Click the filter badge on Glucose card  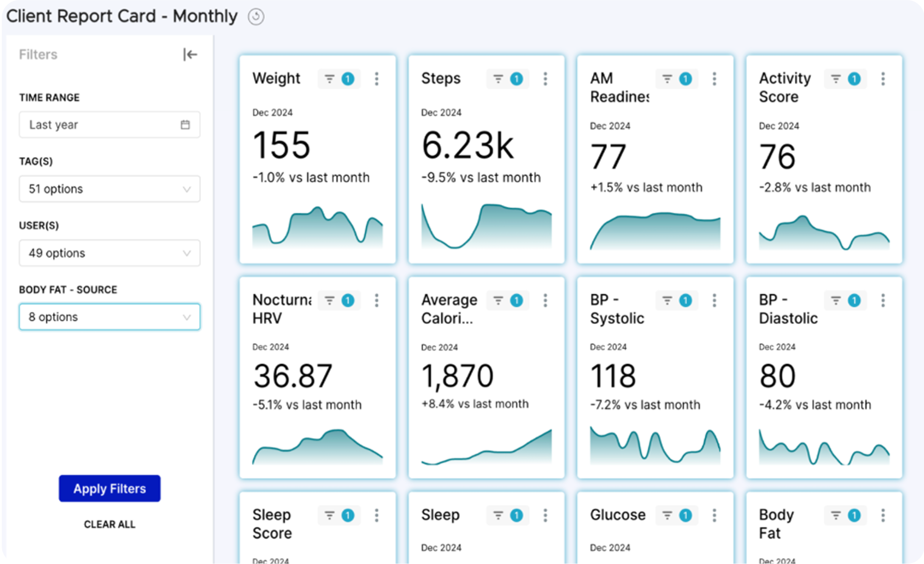click(676, 515)
